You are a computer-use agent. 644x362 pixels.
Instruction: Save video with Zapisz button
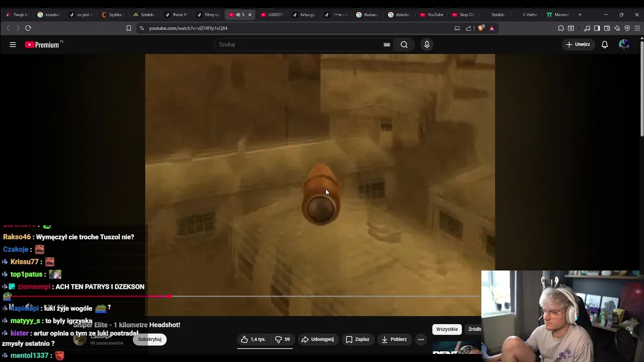pyautogui.click(x=357, y=339)
